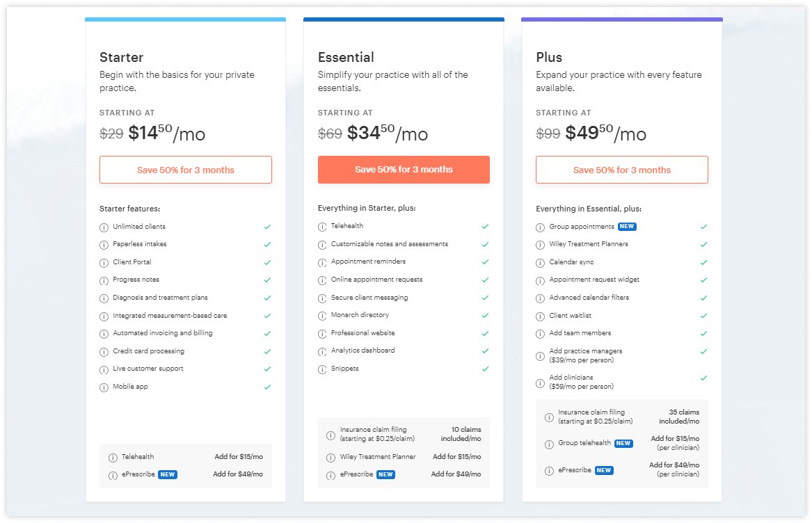Click the Mobile app checkmark

267,387
